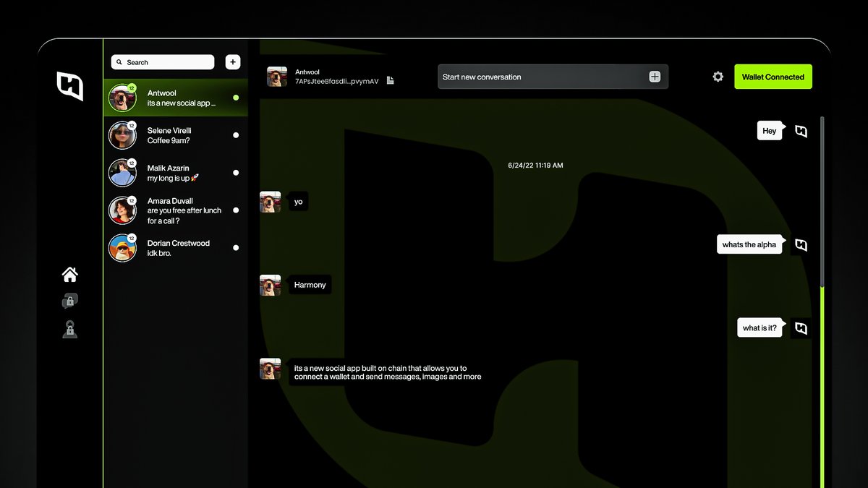Click Antwool's avatar in conversation list

click(x=122, y=98)
